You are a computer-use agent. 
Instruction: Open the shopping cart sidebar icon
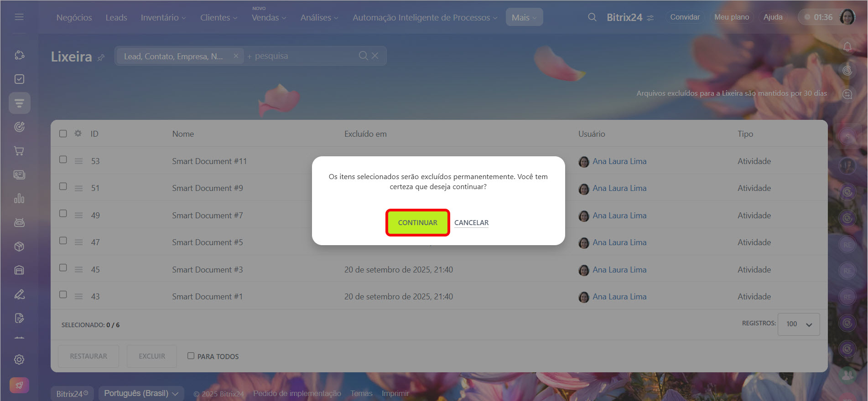tap(19, 151)
